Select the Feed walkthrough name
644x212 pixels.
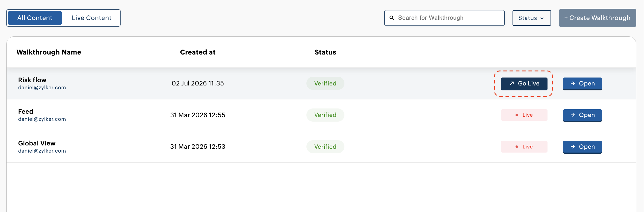click(x=26, y=111)
